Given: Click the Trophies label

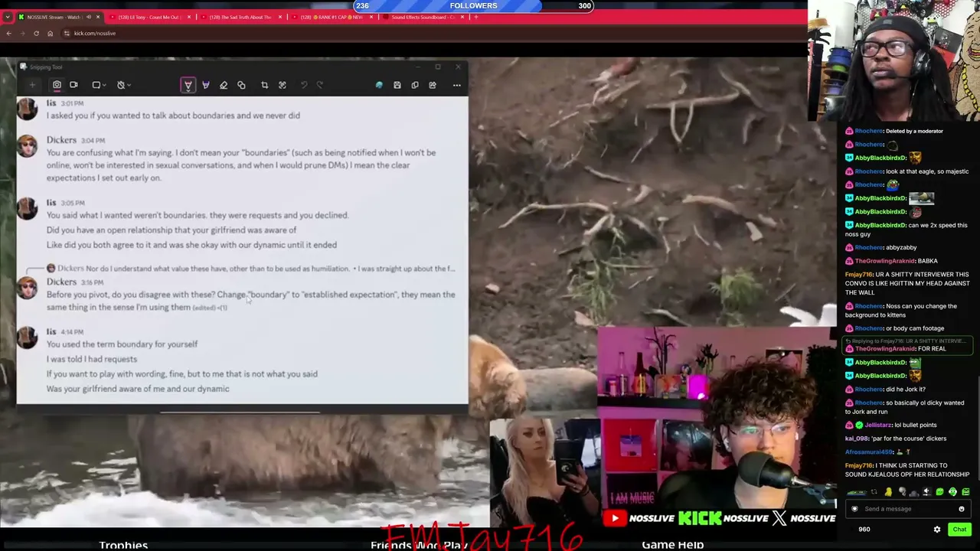Looking at the screenshot, I should coord(123,545).
